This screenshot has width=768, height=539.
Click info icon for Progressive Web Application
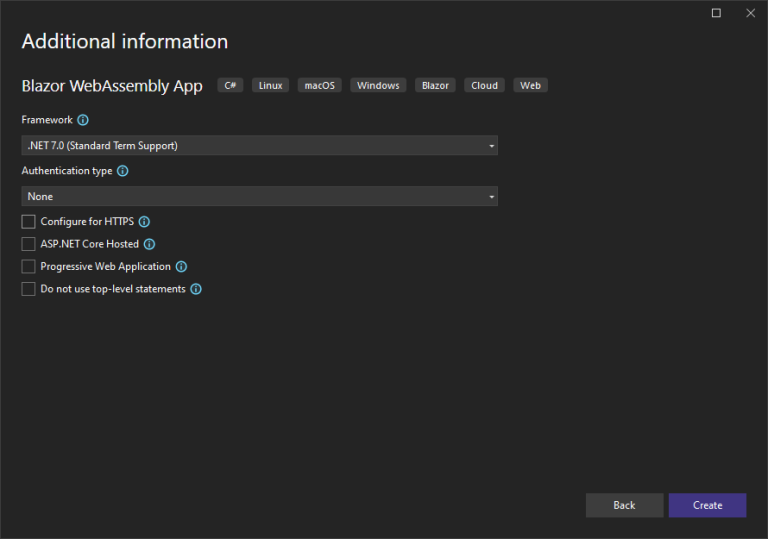click(x=181, y=267)
